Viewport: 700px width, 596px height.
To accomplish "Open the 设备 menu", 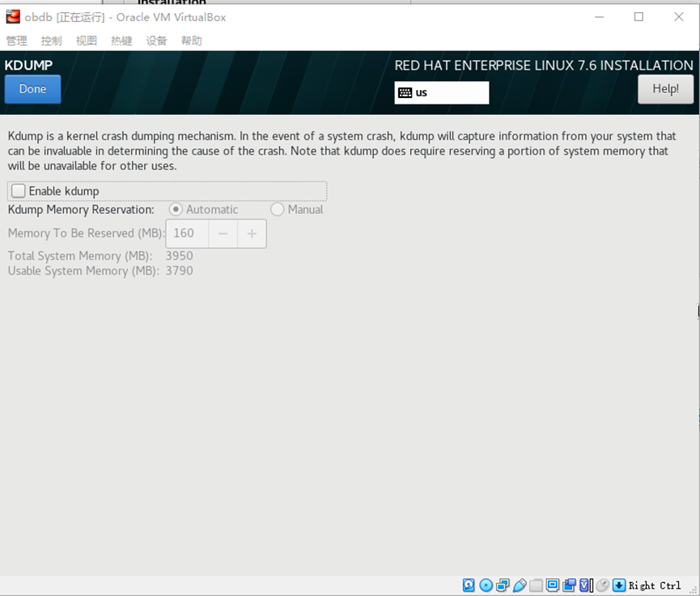I will (x=156, y=40).
